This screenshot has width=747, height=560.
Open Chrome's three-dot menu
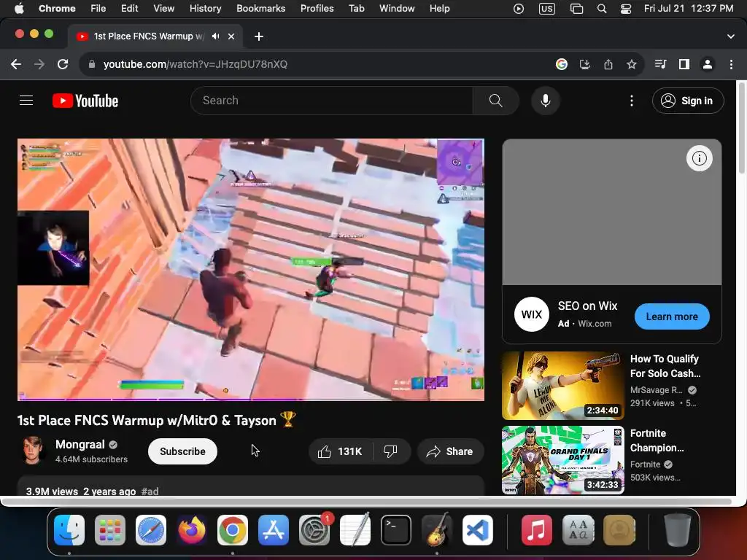[x=731, y=64]
